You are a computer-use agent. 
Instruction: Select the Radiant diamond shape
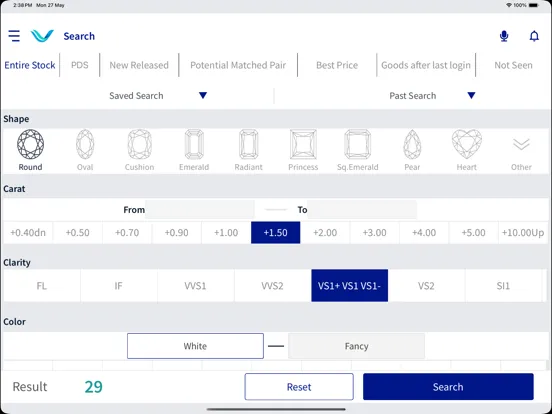[249, 150]
